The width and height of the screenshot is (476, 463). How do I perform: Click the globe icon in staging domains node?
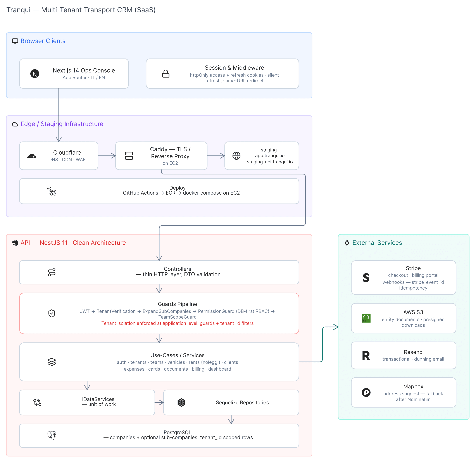tap(236, 156)
